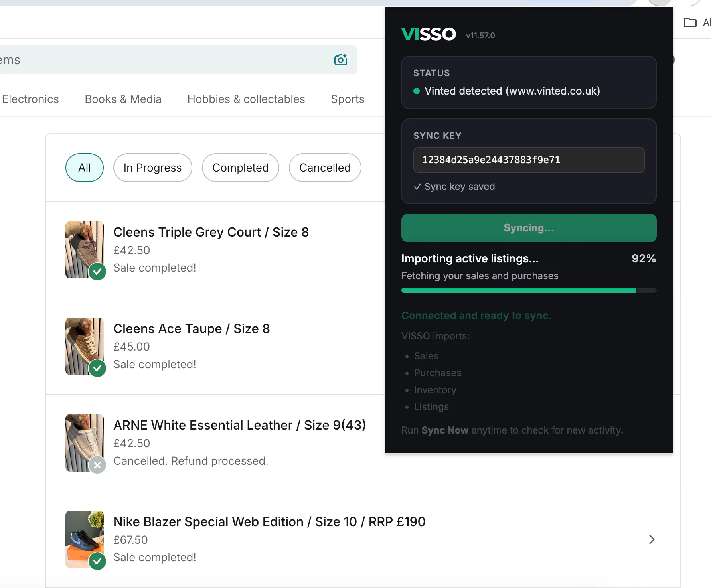Click the "v11.57.0" version label
The width and height of the screenshot is (711, 588).
pyautogui.click(x=480, y=36)
